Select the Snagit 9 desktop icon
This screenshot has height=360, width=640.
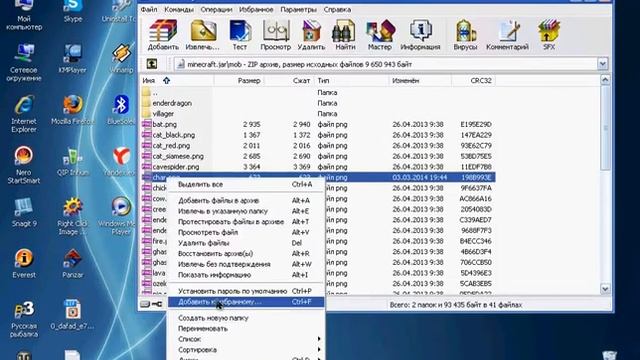24,212
